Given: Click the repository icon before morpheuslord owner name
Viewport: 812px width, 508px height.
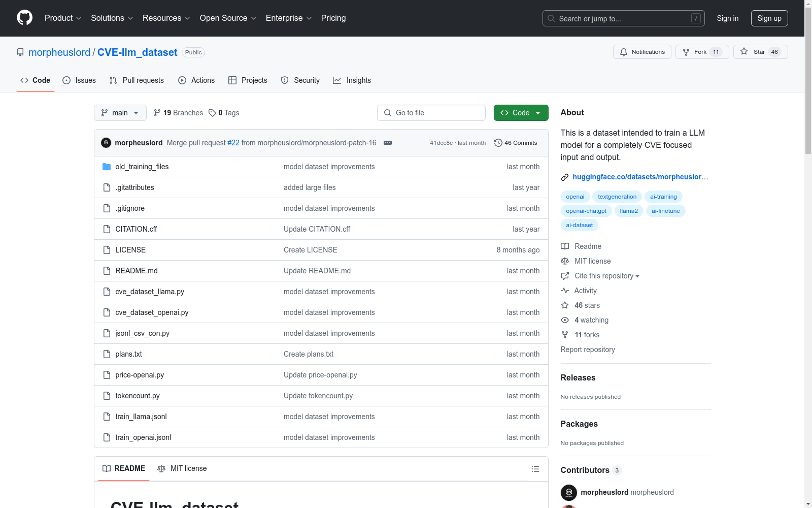Looking at the screenshot, I should [20, 52].
